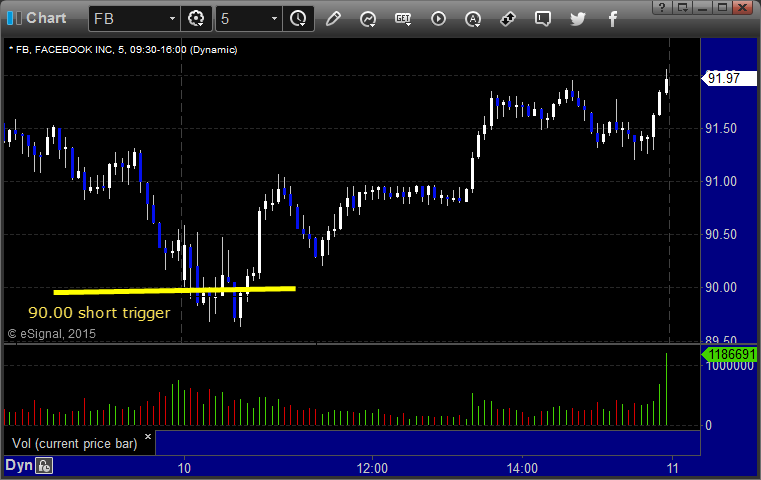Click the 1186691 volume value marker
The height and width of the screenshot is (480, 761).
click(729, 355)
